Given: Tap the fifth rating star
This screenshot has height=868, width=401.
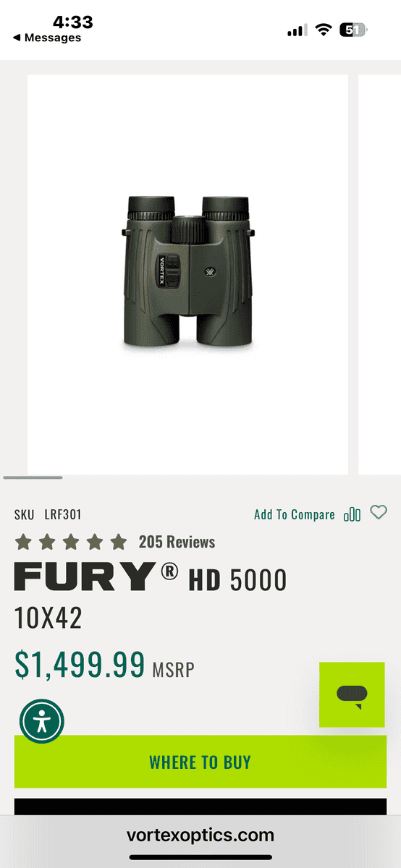Looking at the screenshot, I should tap(118, 542).
